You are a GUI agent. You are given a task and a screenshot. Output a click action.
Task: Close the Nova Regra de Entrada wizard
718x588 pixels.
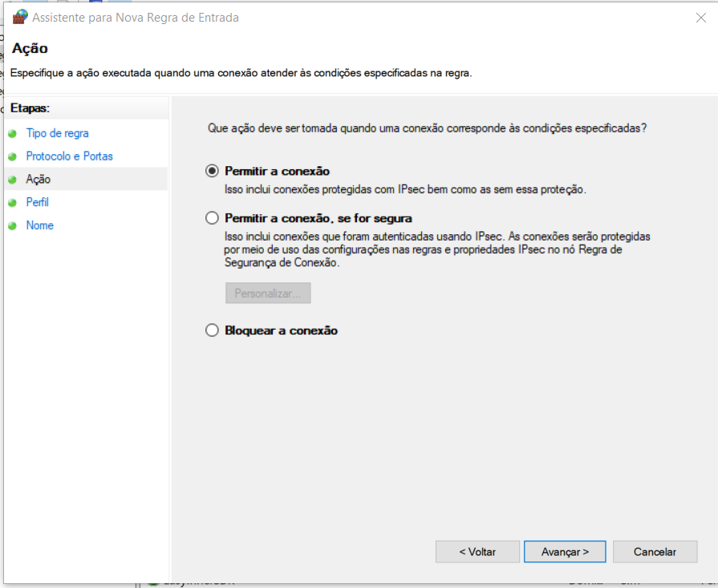[700, 17]
